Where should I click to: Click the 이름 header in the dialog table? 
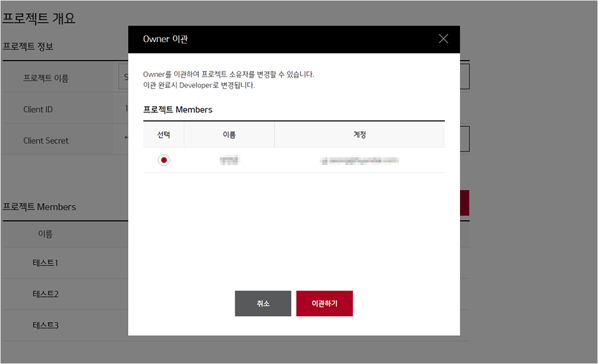[229, 135]
